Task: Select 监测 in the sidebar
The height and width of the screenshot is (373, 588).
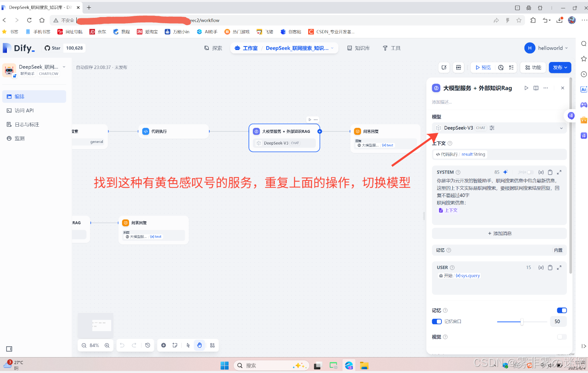Action: coord(34,138)
